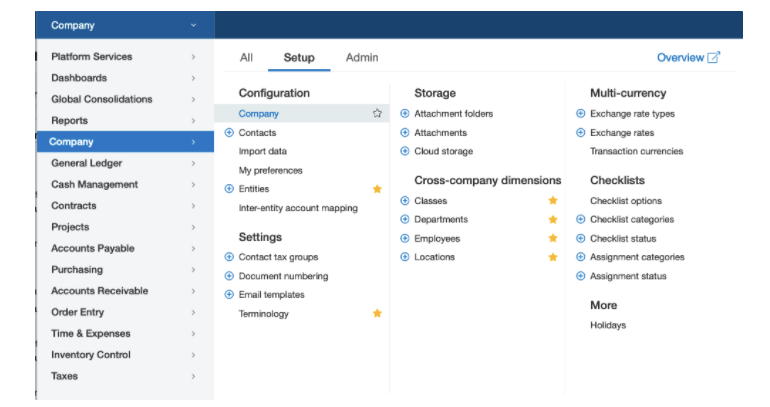Viewport: 770px width, 407px height.
Task: Click plus icon beside Assignment categories
Action: coord(580,257)
